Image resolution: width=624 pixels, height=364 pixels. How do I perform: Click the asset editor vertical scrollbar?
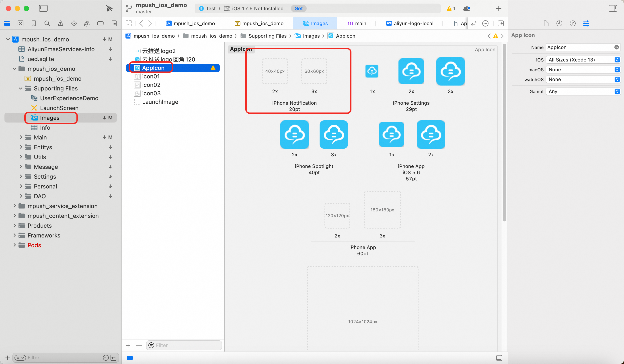(504, 132)
